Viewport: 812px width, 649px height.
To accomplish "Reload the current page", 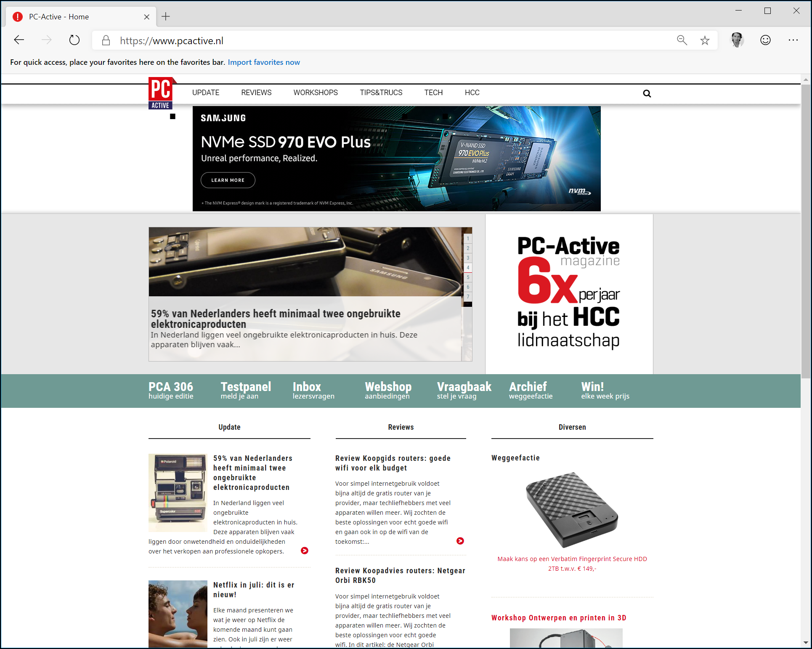I will point(74,40).
